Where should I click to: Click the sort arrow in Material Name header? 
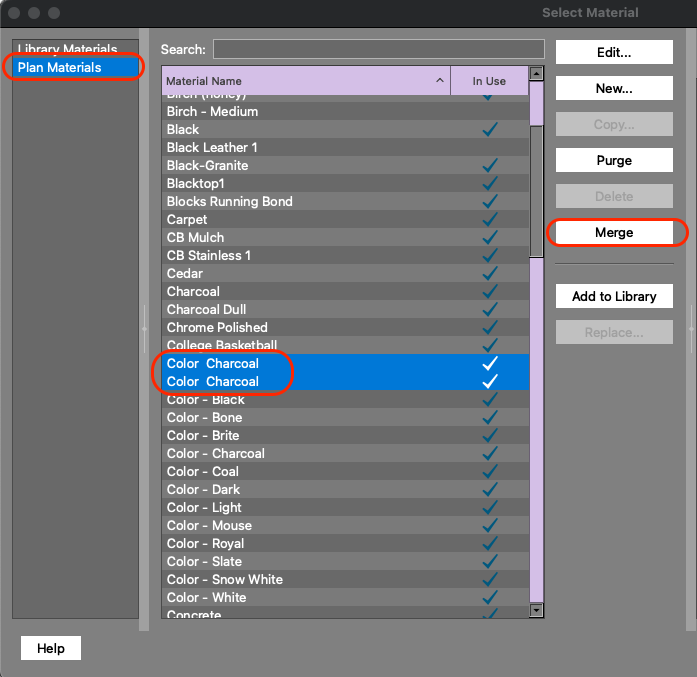[440, 81]
